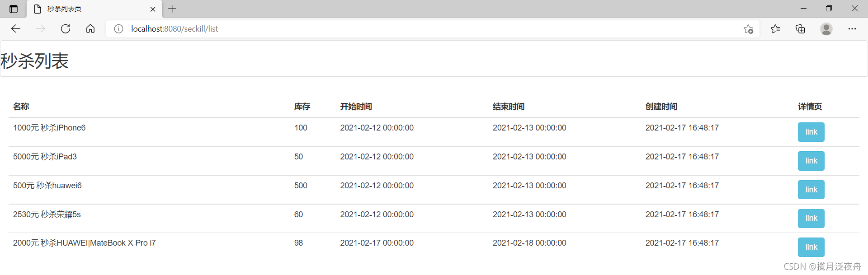868x275 pixels.
Task: Click the 详情页 column header
Action: (x=810, y=107)
